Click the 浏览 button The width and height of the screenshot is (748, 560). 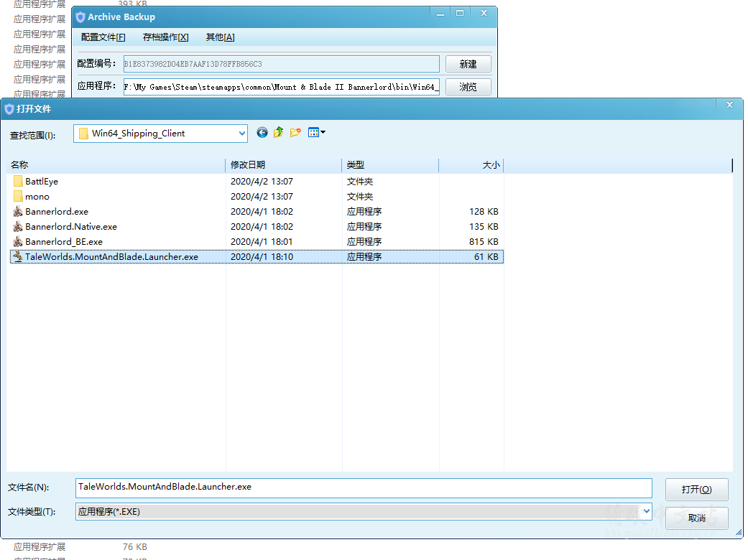click(468, 87)
